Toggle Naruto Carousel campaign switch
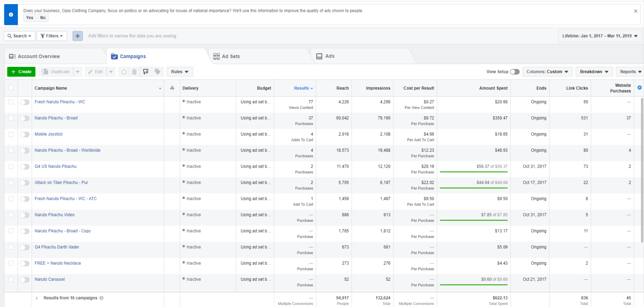Screen dimensions: 644x307 [x=25, y=279]
